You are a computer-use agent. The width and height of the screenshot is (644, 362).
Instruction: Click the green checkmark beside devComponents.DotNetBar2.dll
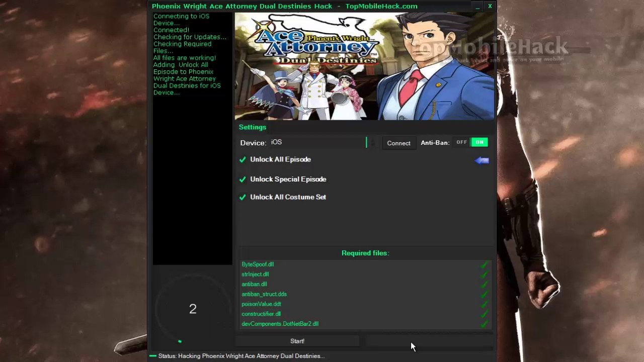tap(484, 324)
